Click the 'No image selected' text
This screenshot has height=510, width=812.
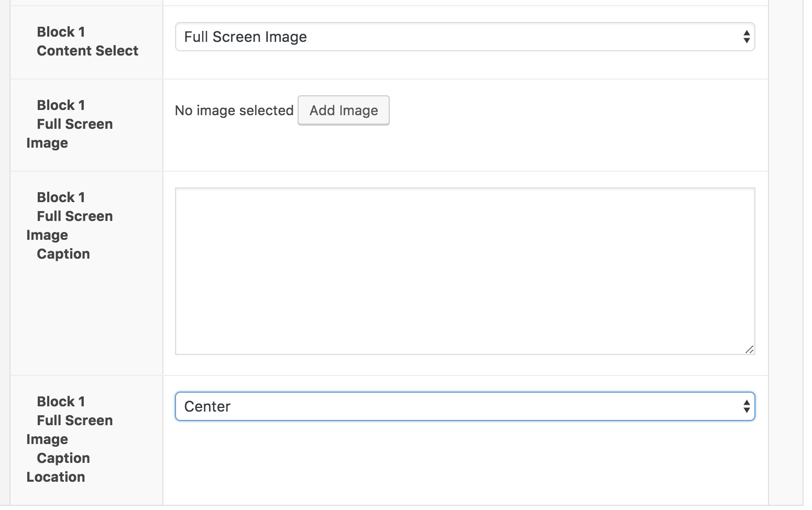coord(234,110)
